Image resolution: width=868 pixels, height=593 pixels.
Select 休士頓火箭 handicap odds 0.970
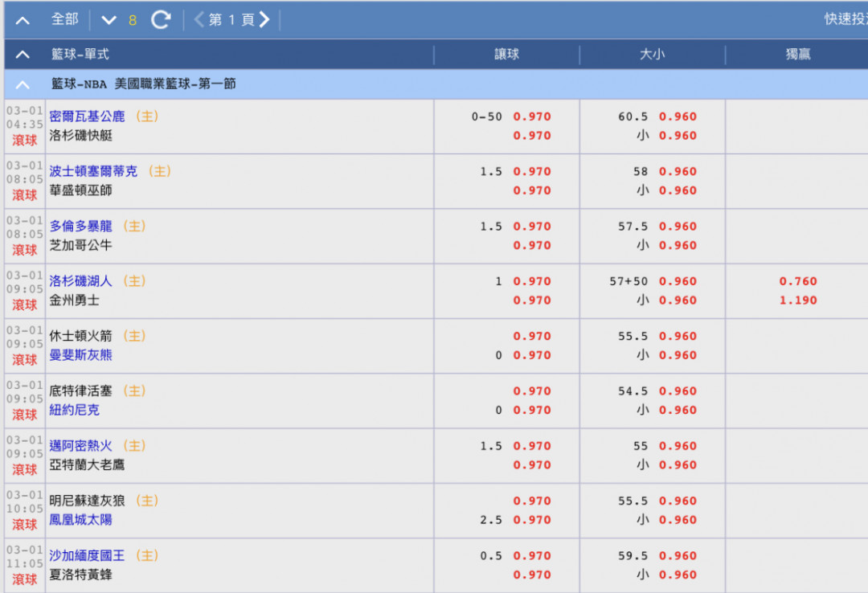click(x=532, y=336)
